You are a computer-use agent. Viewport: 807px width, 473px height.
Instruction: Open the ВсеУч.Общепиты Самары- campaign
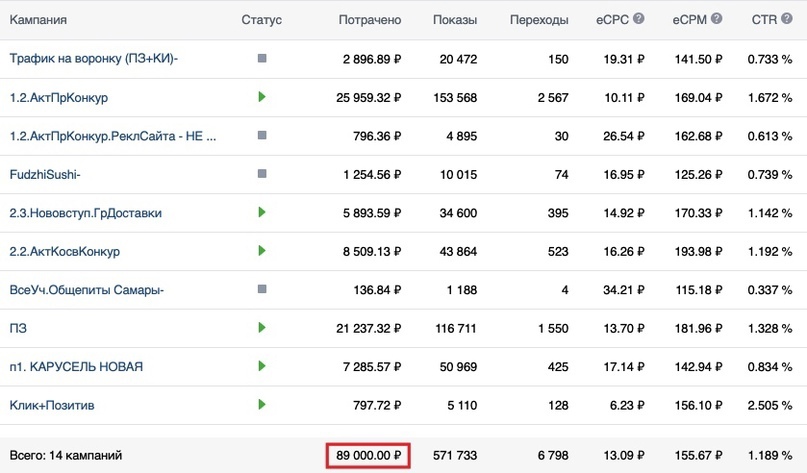[86, 290]
